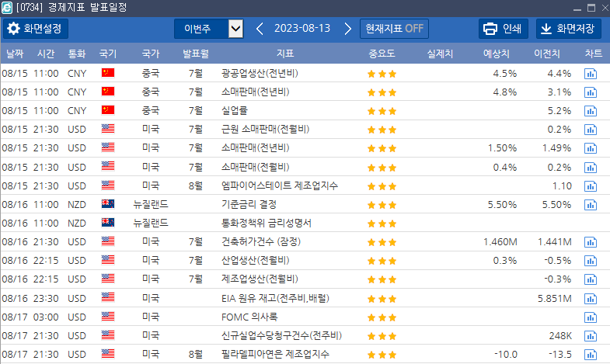Image resolution: width=610 pixels, height=364 pixels.
Task: Open chart for US 소매판매(전년비) row
Action: (590, 148)
